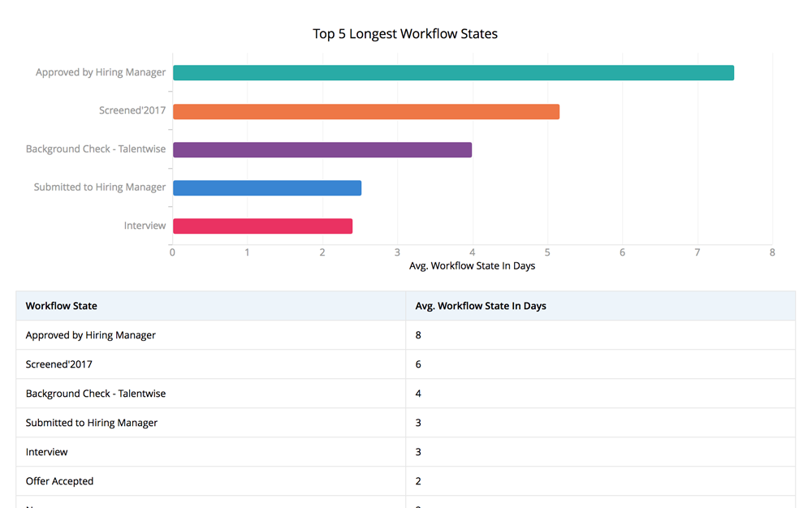Click the Workflow State table column header
Viewport: 812px width, 508px height.
pos(62,306)
